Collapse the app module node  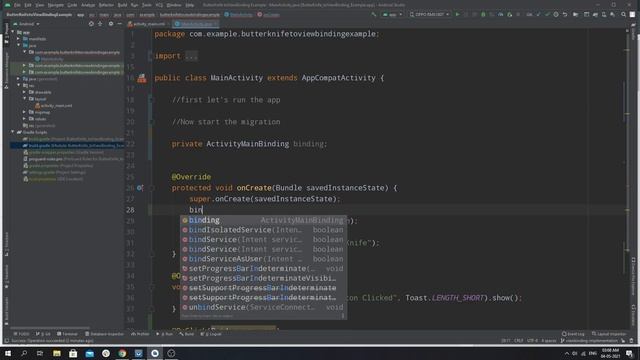(13, 32)
